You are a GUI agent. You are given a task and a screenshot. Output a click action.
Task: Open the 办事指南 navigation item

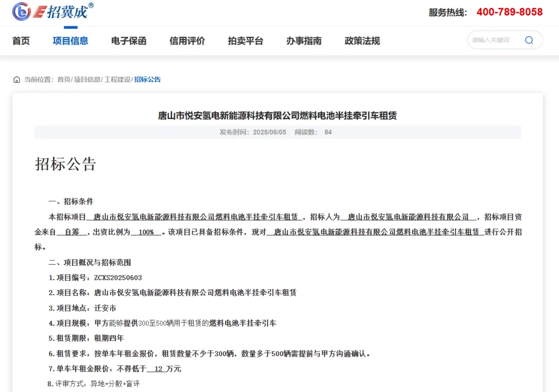pyautogui.click(x=304, y=41)
